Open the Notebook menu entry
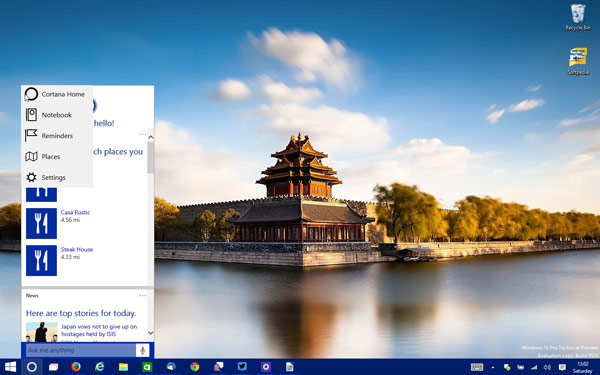Viewport: 600px width, 375px height. tap(57, 115)
